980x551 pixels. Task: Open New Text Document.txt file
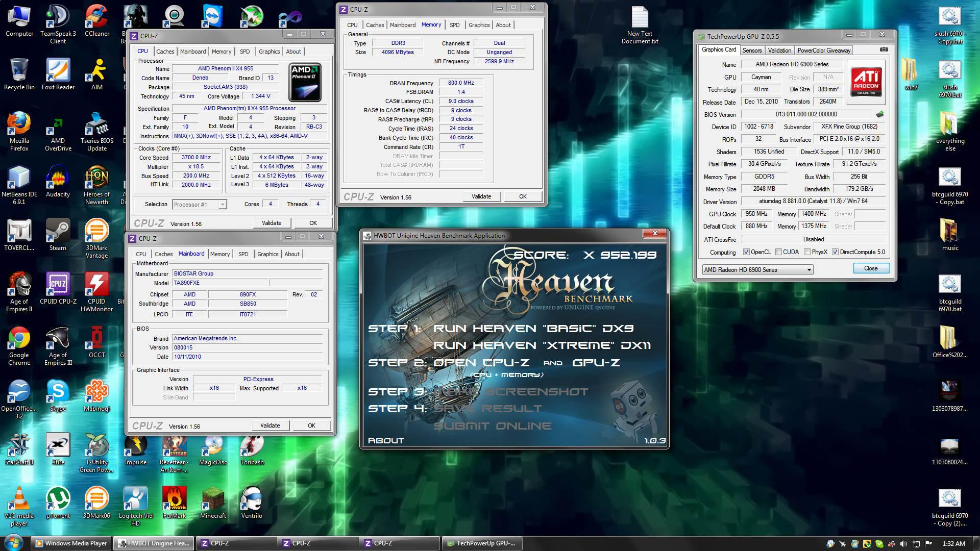640,26
